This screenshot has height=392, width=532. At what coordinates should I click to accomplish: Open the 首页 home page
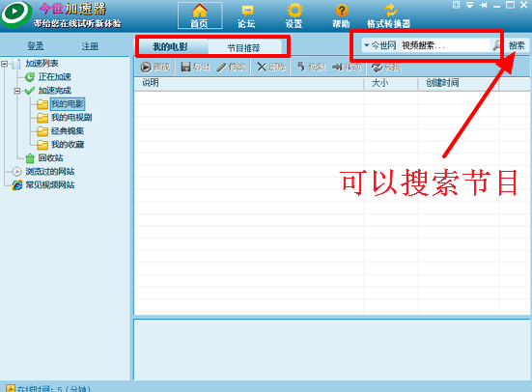(200, 15)
